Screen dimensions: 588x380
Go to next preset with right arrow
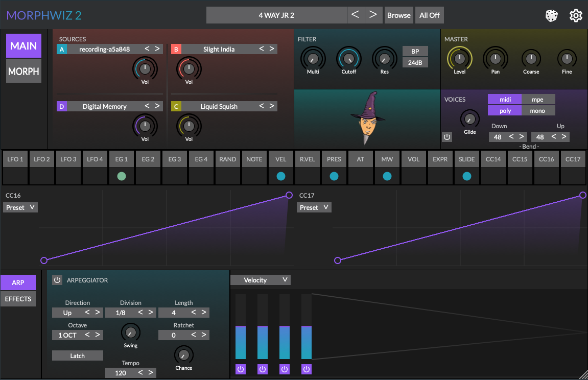click(x=373, y=15)
